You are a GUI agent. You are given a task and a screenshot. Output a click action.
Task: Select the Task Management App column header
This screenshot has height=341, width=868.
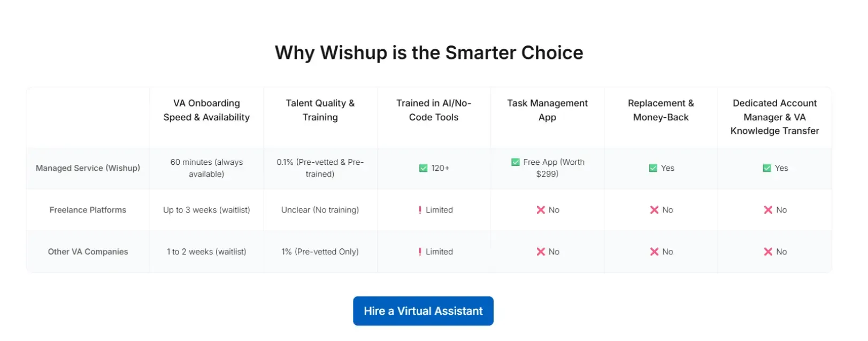[547, 110]
